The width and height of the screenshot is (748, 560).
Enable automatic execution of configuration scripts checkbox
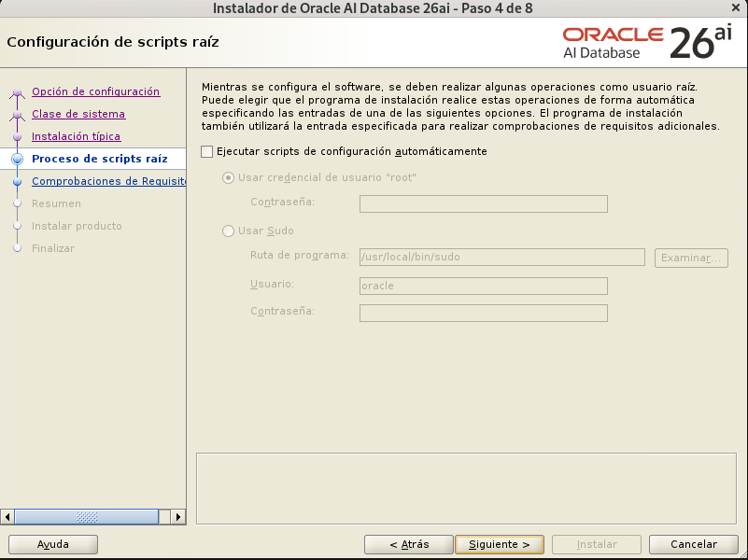(x=207, y=151)
